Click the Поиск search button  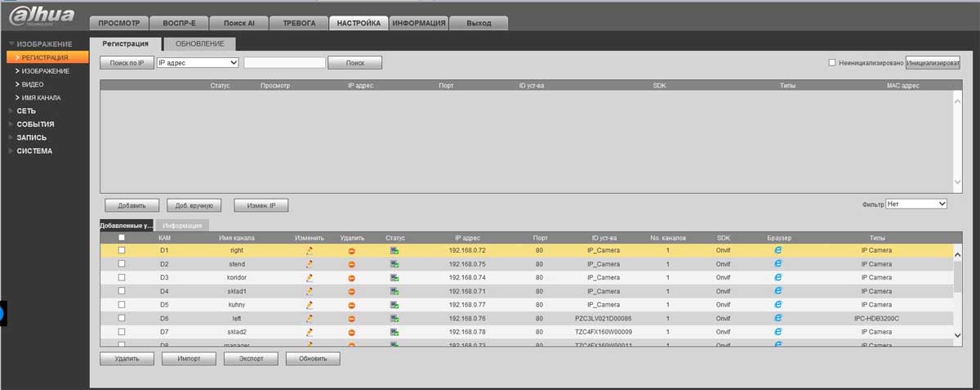point(354,63)
